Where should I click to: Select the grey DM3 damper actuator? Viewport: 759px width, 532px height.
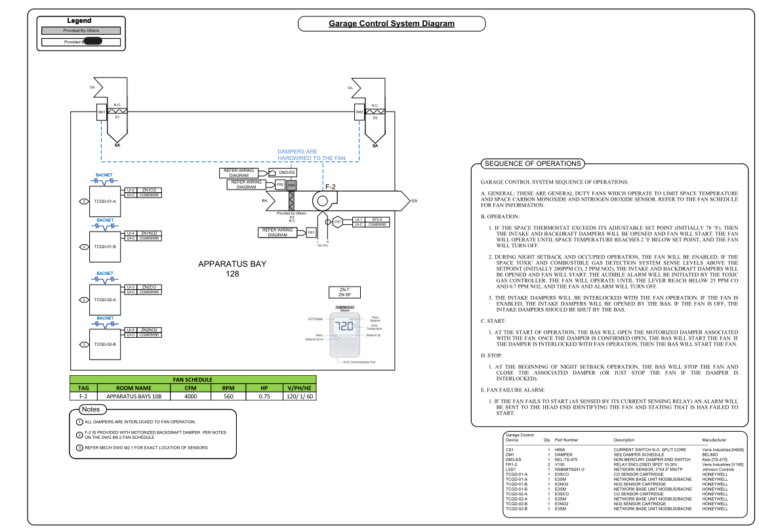[291, 186]
